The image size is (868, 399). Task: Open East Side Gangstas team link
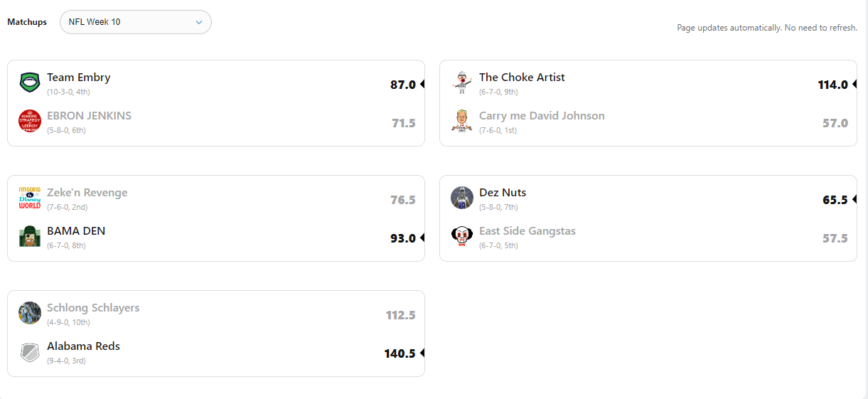[x=527, y=231]
